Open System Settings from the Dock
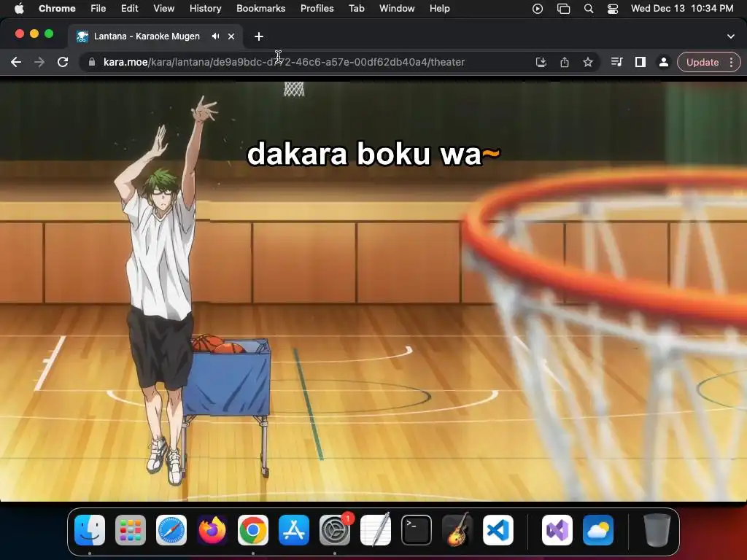This screenshot has height=560, width=747. [335, 530]
